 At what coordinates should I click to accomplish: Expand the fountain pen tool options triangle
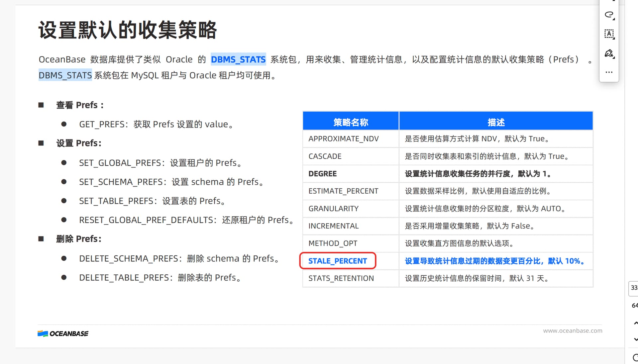click(614, 58)
